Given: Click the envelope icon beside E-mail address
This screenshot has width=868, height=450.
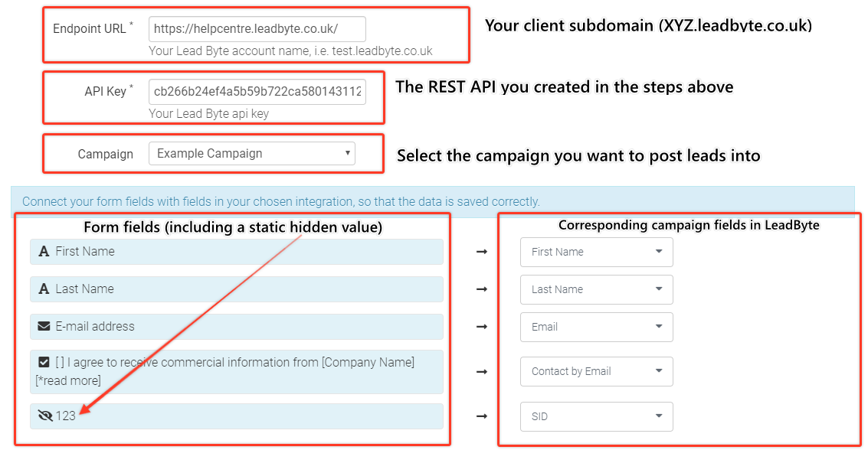Looking at the screenshot, I should point(44,327).
